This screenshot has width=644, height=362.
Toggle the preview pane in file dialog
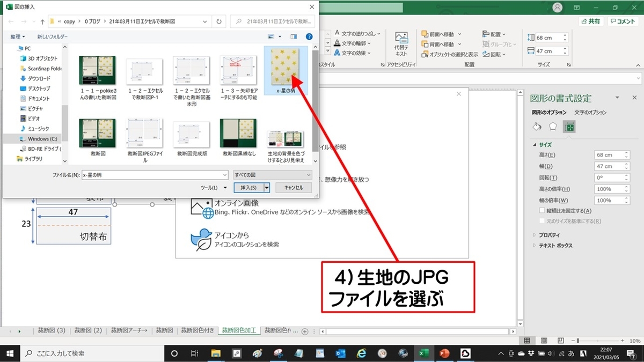[x=294, y=36]
